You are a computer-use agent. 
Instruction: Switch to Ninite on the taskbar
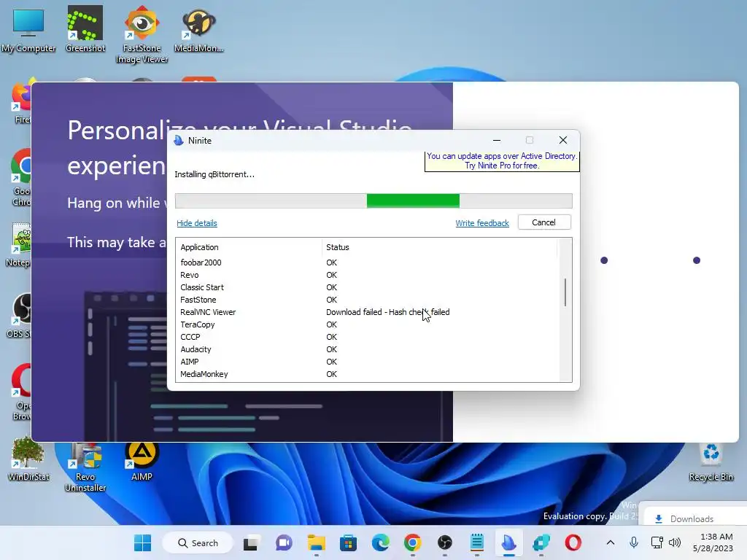coord(508,542)
